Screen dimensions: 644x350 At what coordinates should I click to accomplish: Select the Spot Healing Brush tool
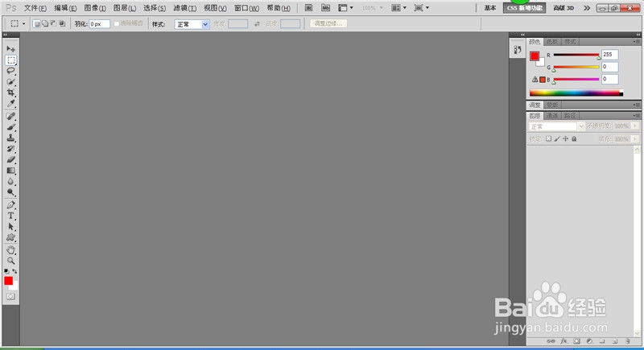10,116
